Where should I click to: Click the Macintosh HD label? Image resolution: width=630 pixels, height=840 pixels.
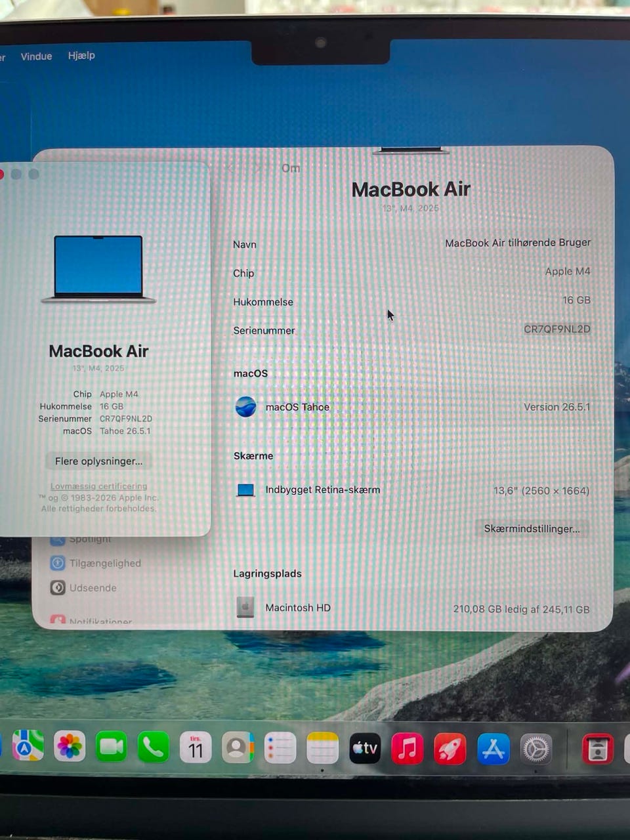click(298, 608)
